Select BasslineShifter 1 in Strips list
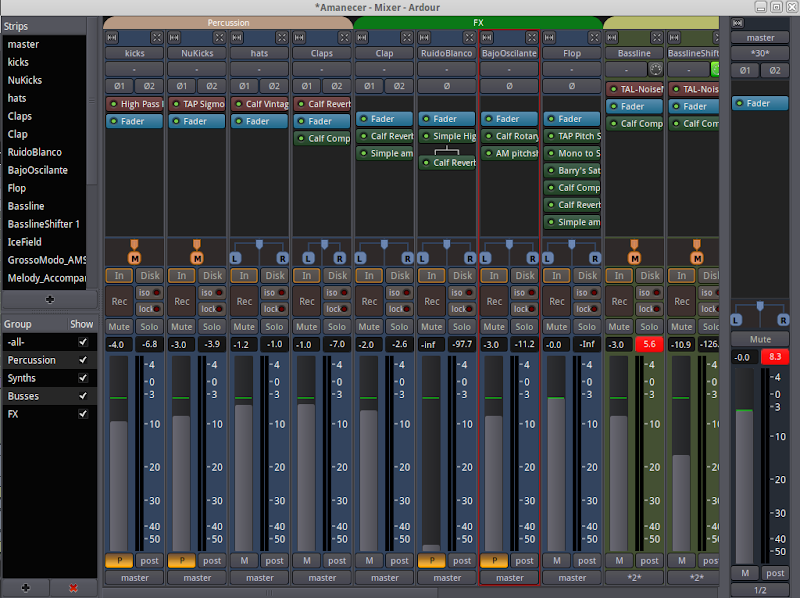Image resolution: width=800 pixels, height=598 pixels. coord(44,224)
